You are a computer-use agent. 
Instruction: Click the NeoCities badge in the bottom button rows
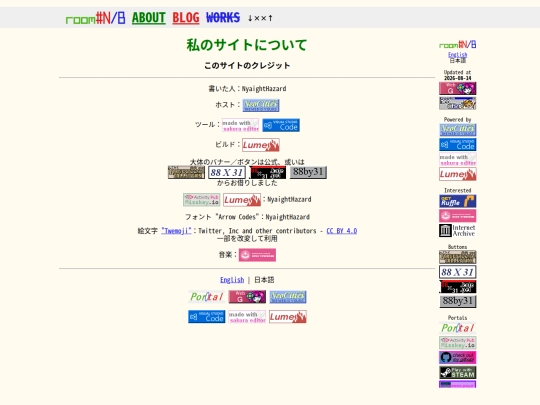tap(288, 297)
